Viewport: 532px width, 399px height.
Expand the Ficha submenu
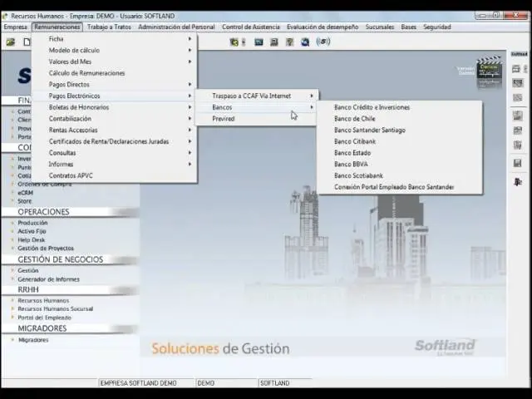pyautogui.click(x=115, y=39)
